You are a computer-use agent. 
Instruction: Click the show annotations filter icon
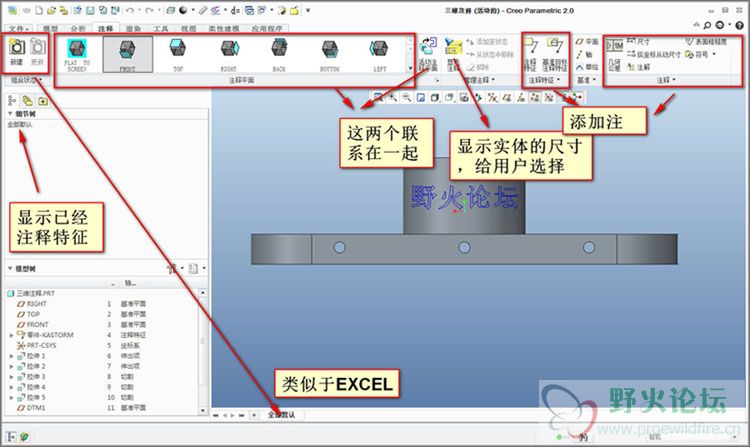[453, 46]
